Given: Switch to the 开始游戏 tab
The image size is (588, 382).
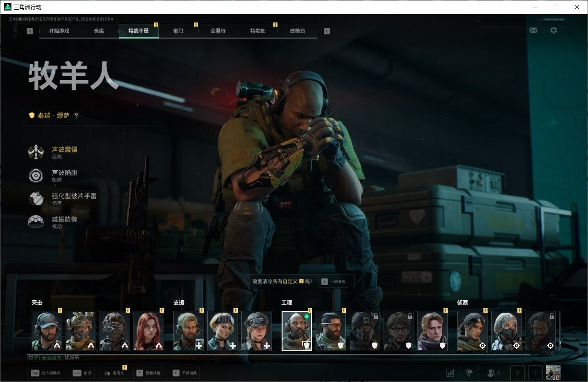Looking at the screenshot, I should click(59, 31).
